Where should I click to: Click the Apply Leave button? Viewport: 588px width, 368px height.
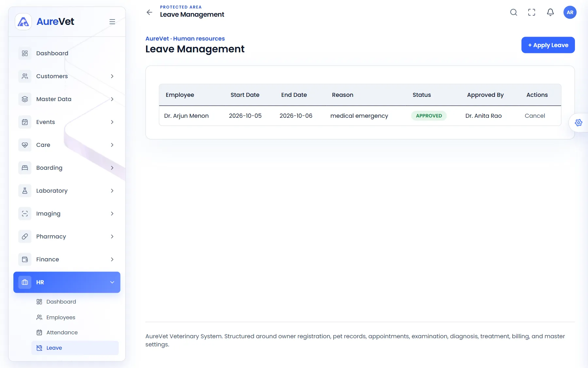click(548, 45)
